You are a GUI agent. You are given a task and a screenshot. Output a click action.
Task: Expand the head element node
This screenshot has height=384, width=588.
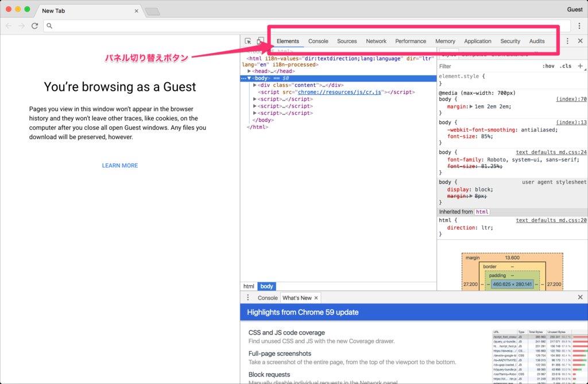tap(249, 71)
